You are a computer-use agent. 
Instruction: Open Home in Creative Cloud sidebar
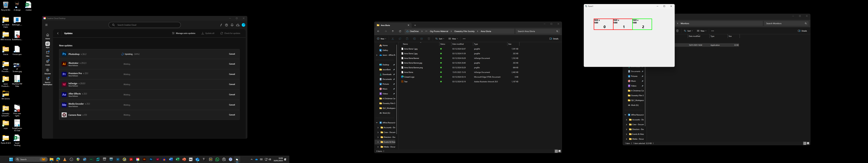pyautogui.click(x=47, y=36)
